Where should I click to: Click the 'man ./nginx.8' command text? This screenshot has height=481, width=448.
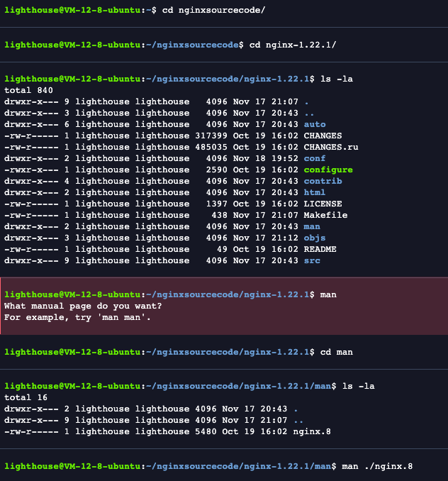pyautogui.click(x=377, y=466)
